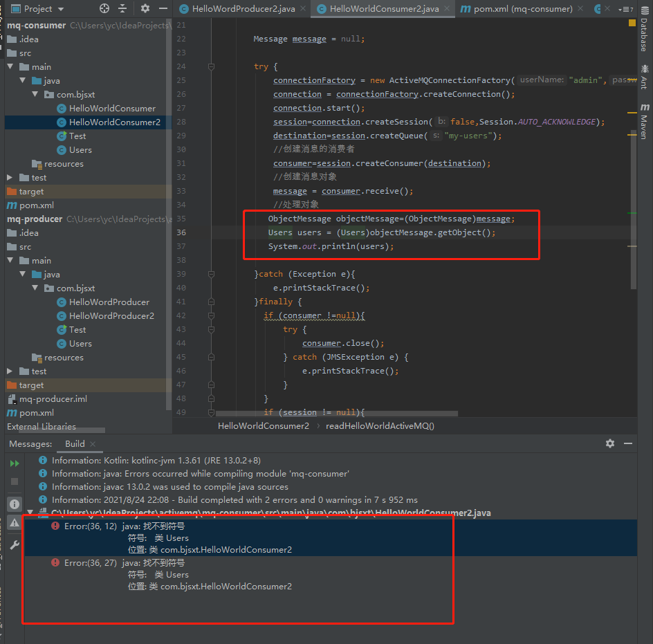The image size is (653, 644).
Task: Click the rerun build green arrows
Action: [15, 463]
